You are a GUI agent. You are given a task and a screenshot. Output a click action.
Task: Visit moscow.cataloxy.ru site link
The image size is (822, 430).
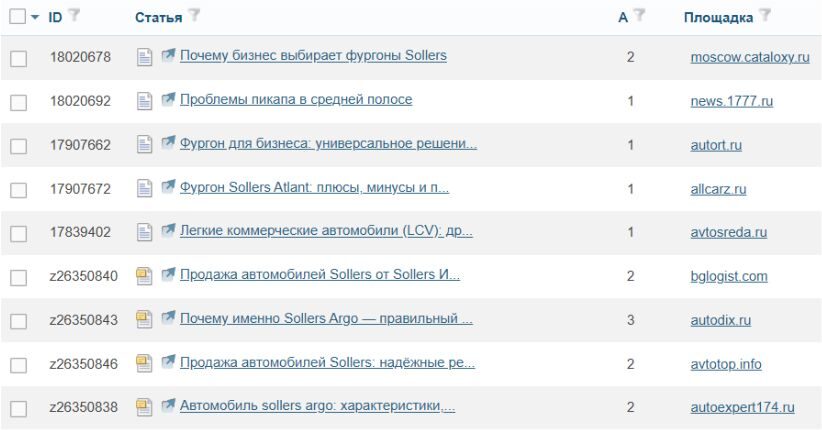[749, 57]
